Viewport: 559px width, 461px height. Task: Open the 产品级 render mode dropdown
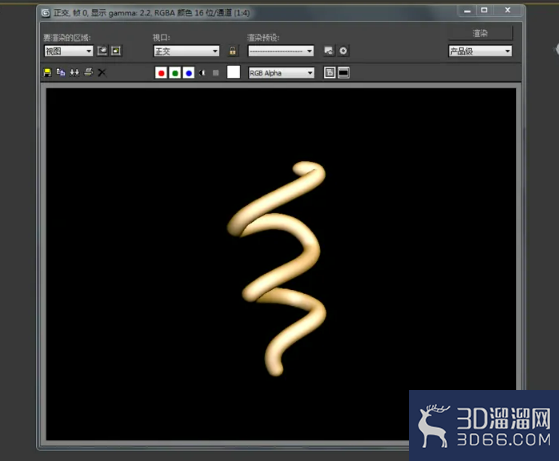tap(480, 51)
